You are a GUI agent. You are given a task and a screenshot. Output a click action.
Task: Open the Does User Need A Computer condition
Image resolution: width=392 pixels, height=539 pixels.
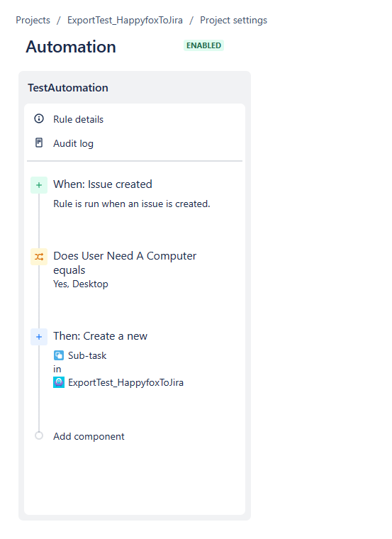[x=125, y=263]
